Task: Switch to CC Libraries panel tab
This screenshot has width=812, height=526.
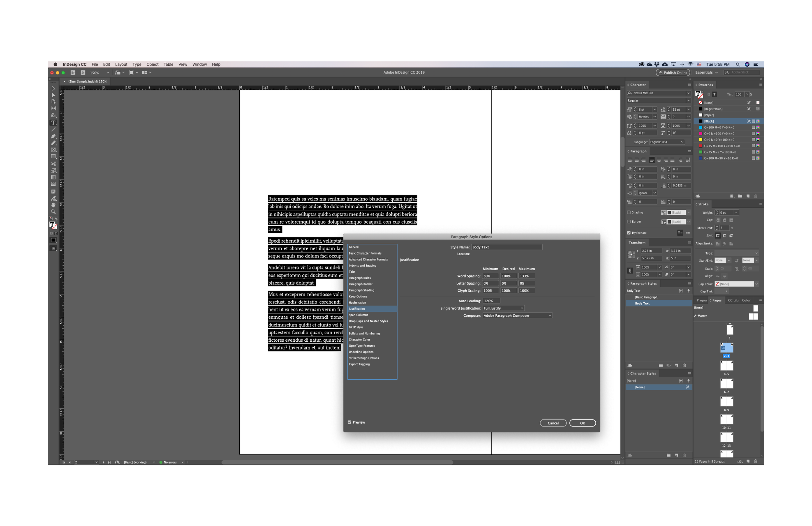Action: tap(733, 300)
